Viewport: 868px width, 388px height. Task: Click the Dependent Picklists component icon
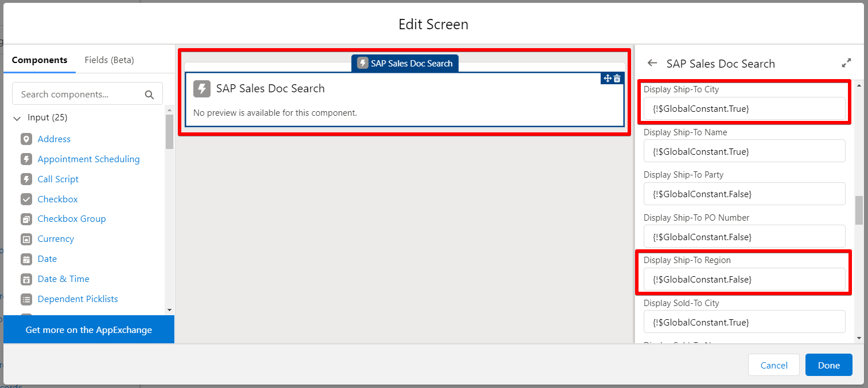coord(26,299)
